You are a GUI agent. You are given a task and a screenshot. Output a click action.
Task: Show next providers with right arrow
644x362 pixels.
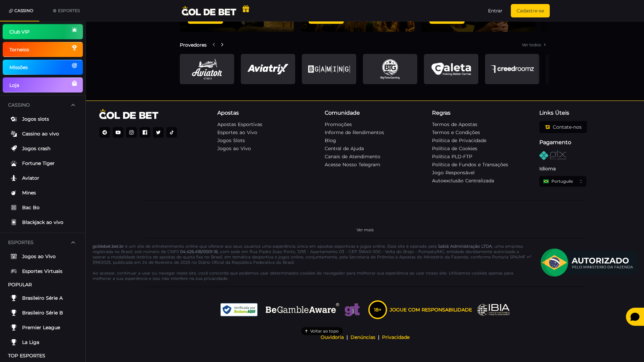pyautogui.click(x=222, y=45)
